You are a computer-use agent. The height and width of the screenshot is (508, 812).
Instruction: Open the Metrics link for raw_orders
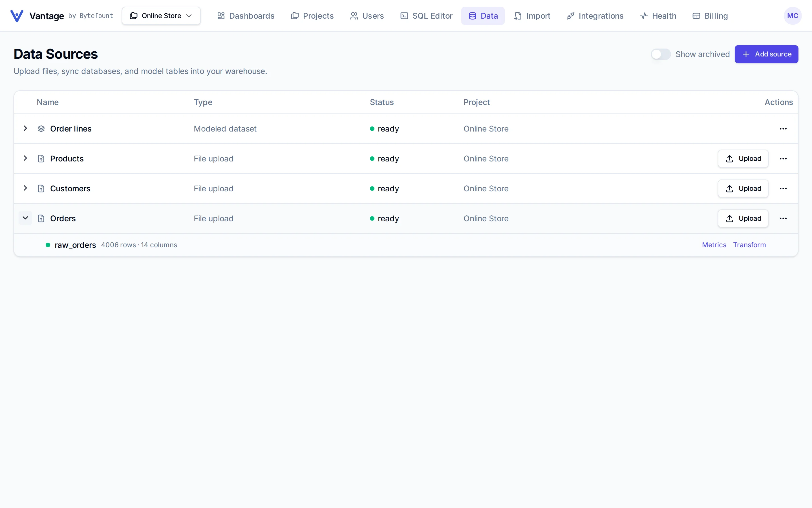pyautogui.click(x=714, y=245)
